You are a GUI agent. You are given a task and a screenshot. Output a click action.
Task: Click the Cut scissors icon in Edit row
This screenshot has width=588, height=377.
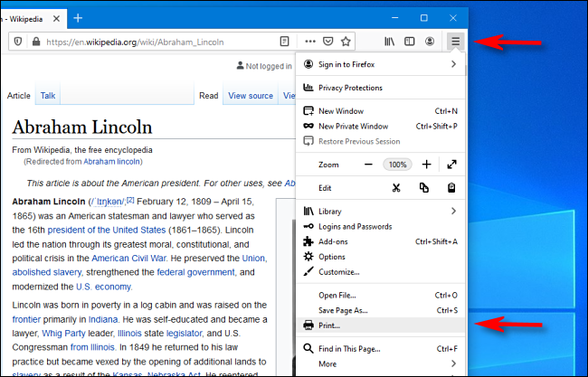396,188
